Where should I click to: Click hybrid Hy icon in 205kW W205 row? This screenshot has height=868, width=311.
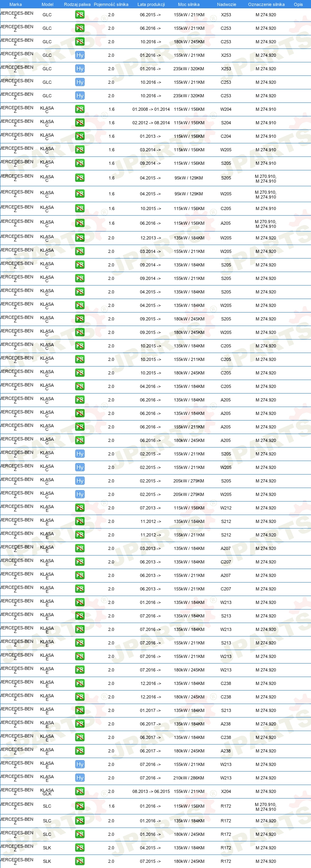(x=80, y=495)
